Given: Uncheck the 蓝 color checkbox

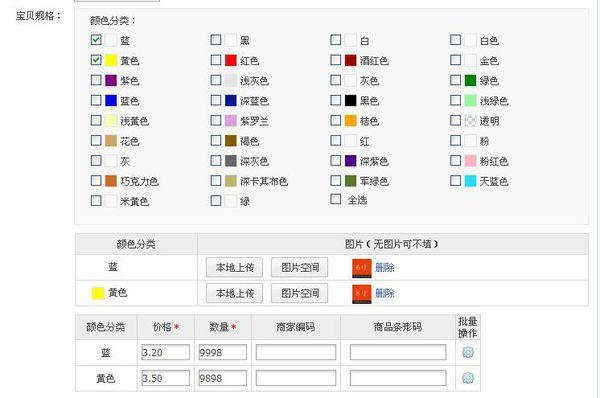Looking at the screenshot, I should point(96,40).
